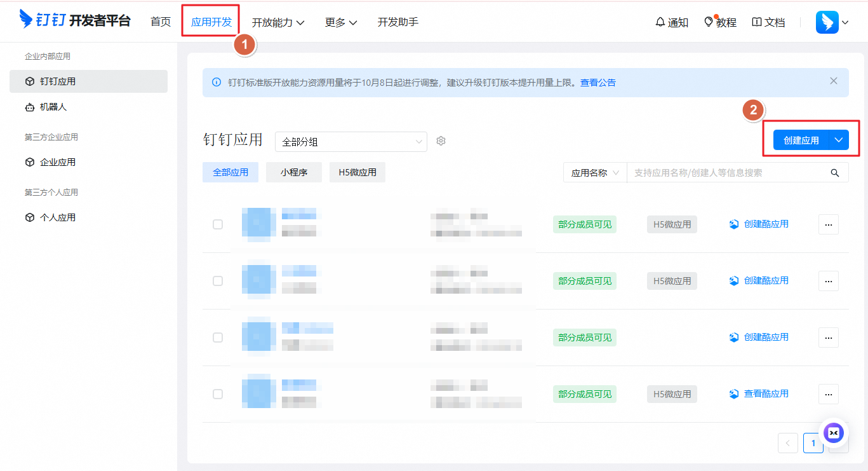
Task: Check the first application row checkbox
Action: pyautogui.click(x=218, y=224)
